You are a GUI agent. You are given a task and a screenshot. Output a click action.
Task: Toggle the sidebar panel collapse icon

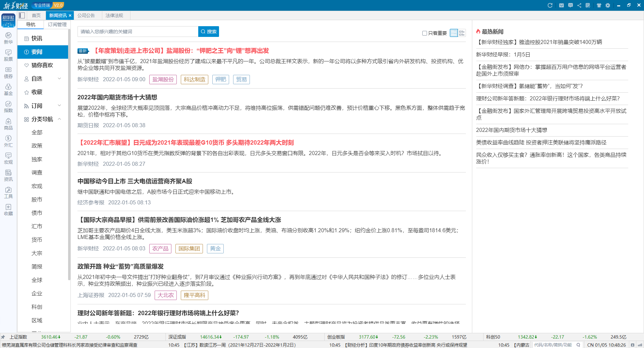(22, 15)
